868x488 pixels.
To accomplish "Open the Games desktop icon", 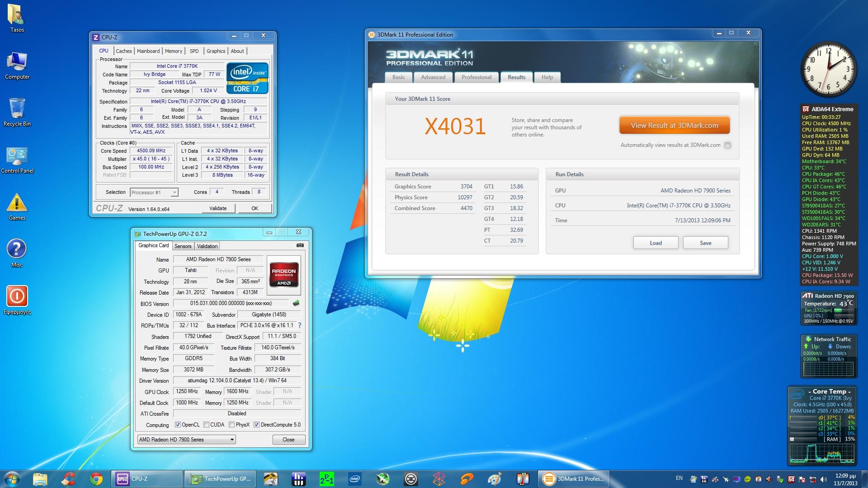I will click(x=17, y=207).
